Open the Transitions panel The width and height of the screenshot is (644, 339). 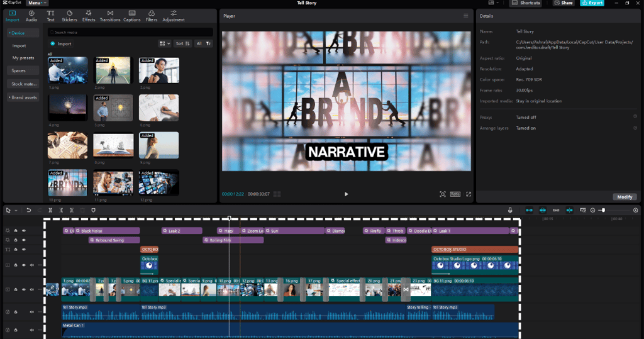110,16
